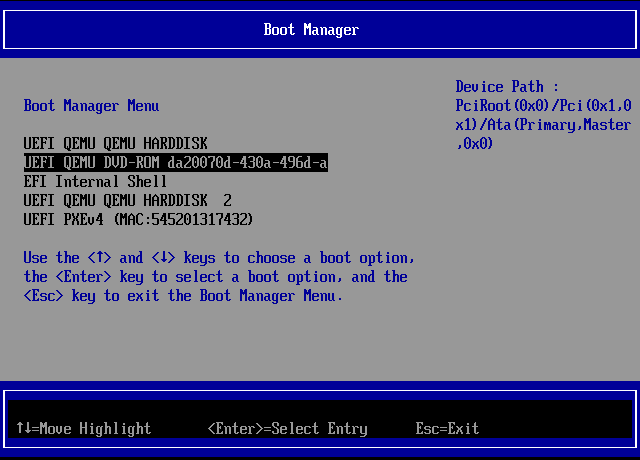This screenshot has height=460, width=640.
Task: Click the Device Path label
Action: tap(507, 87)
